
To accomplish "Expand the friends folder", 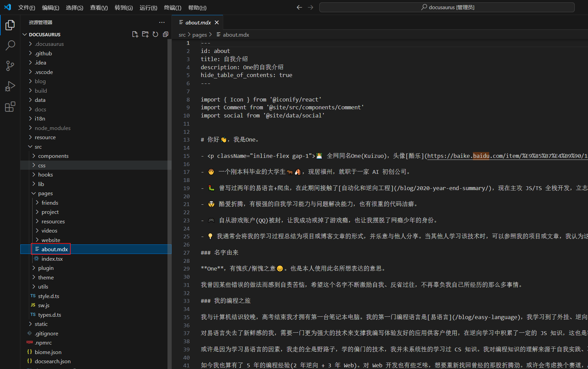I will [x=37, y=203].
